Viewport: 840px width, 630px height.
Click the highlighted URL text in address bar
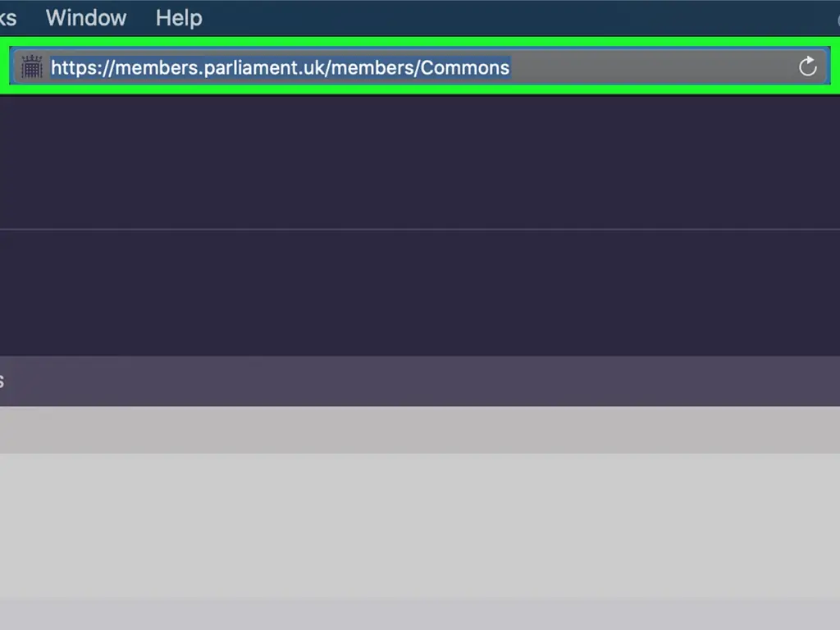281,67
